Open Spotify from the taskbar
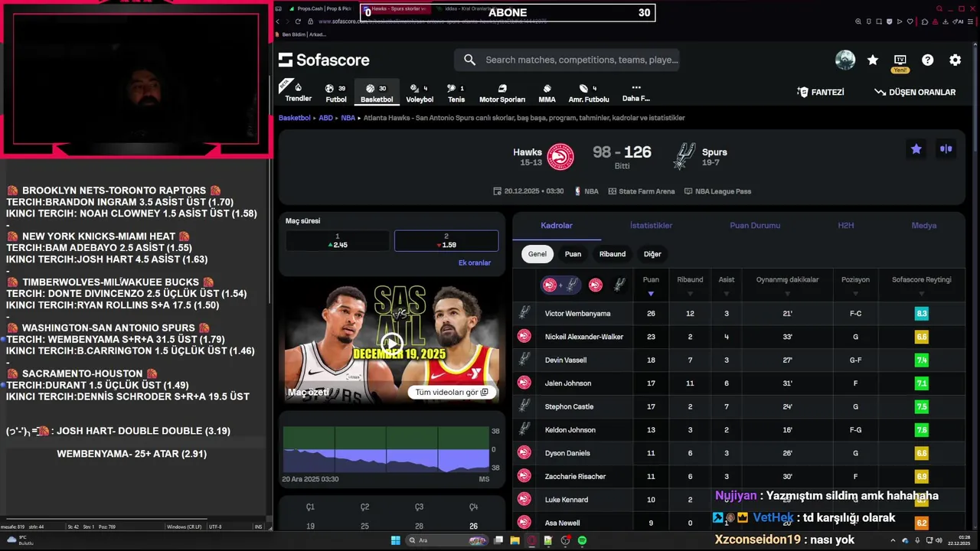Screen dimensions: 980x551 (x=583, y=540)
